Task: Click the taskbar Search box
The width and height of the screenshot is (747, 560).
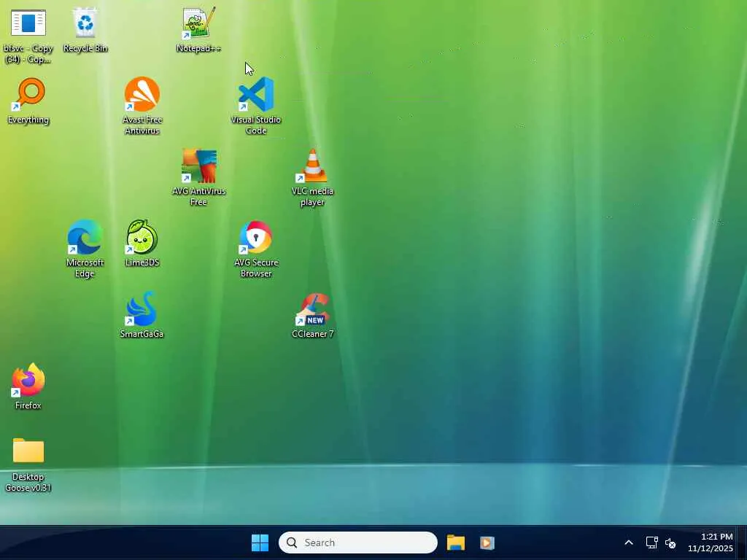Action: [x=357, y=542]
